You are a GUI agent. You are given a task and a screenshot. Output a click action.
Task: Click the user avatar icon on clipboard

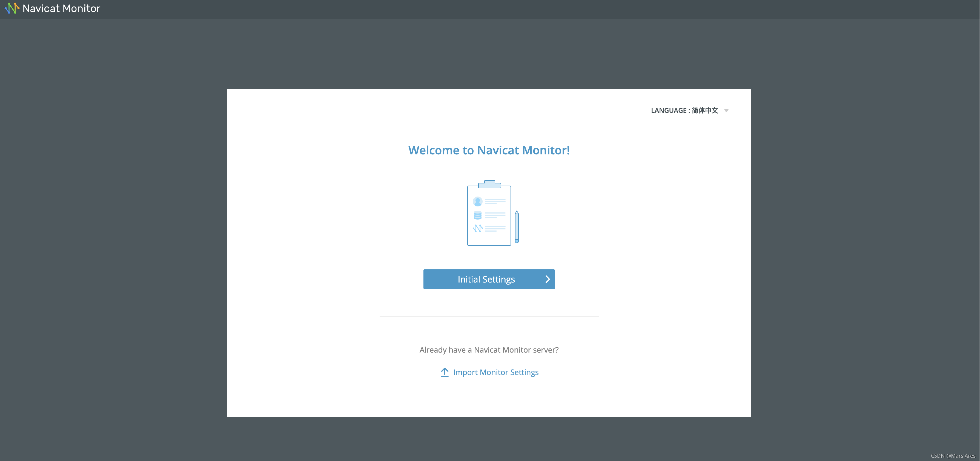[x=477, y=201]
